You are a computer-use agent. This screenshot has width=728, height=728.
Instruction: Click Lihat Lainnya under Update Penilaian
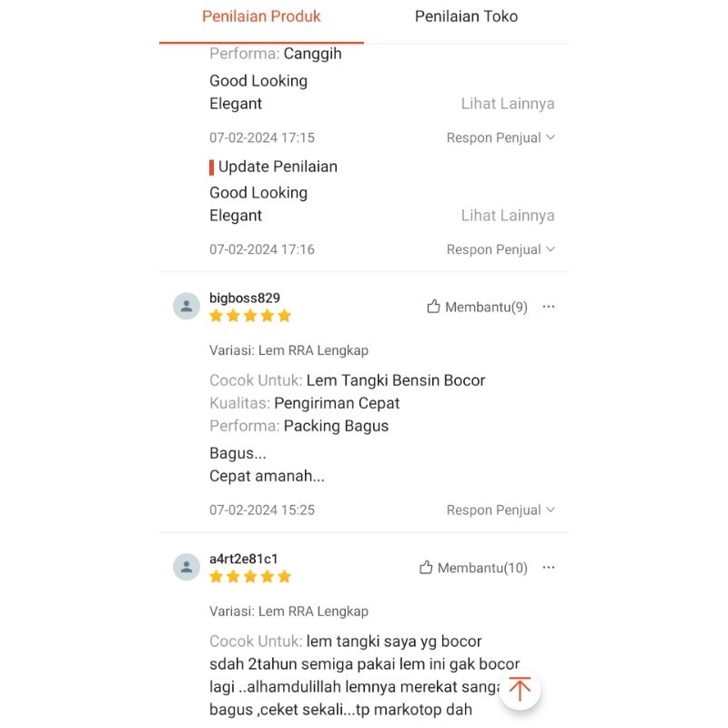tap(508, 216)
